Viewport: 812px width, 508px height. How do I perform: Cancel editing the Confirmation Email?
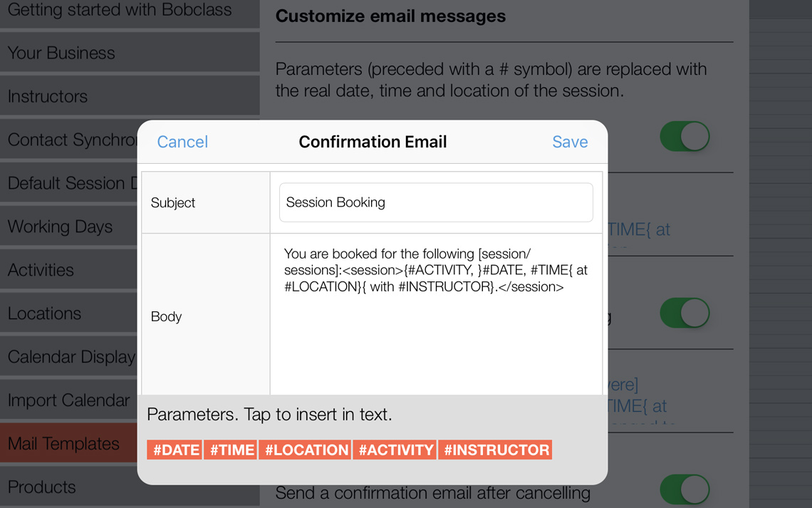click(182, 142)
